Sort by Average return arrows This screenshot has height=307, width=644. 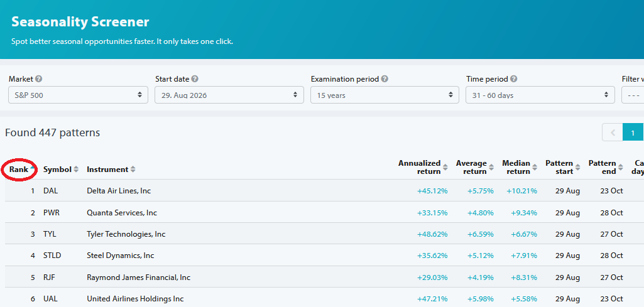[x=491, y=168]
